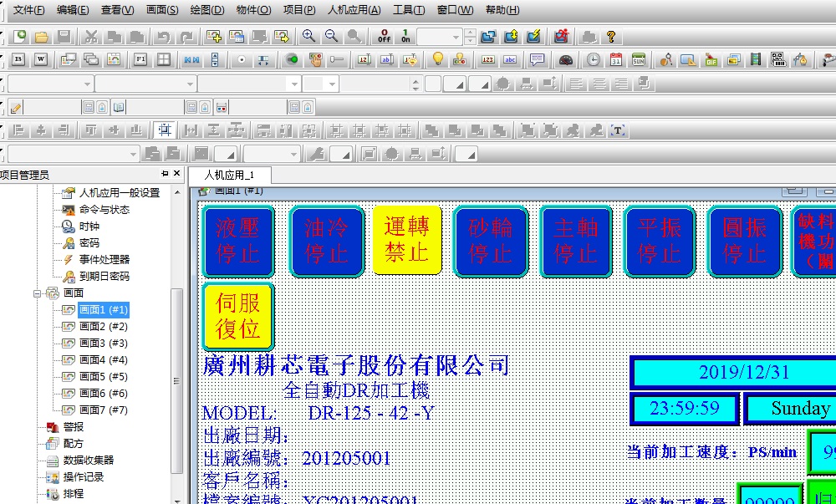The width and height of the screenshot is (836, 504).
Task: Click the speech bubble message display tool
Action: [x=537, y=59]
